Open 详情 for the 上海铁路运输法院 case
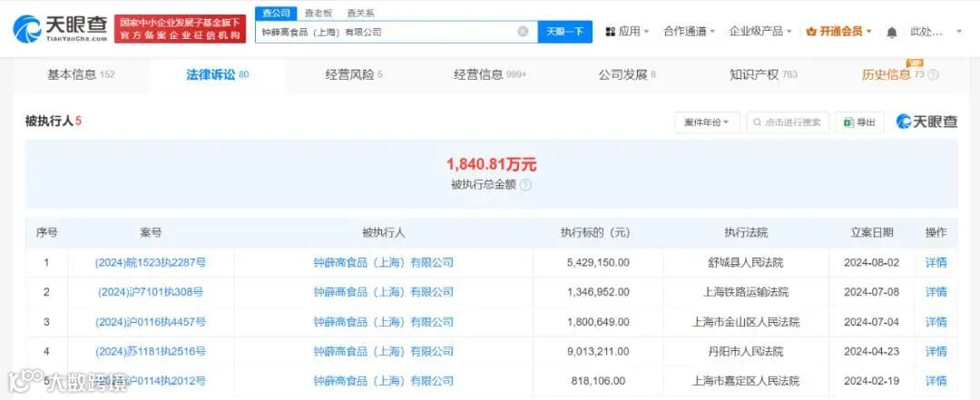 coord(936,292)
